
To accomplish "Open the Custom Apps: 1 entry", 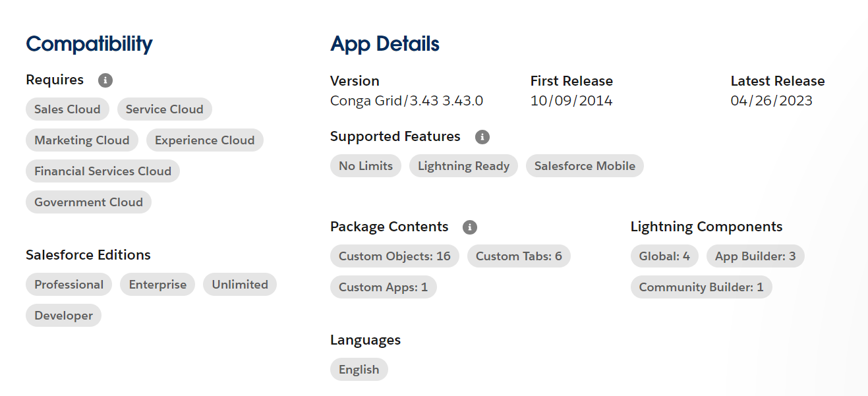I will (x=383, y=287).
